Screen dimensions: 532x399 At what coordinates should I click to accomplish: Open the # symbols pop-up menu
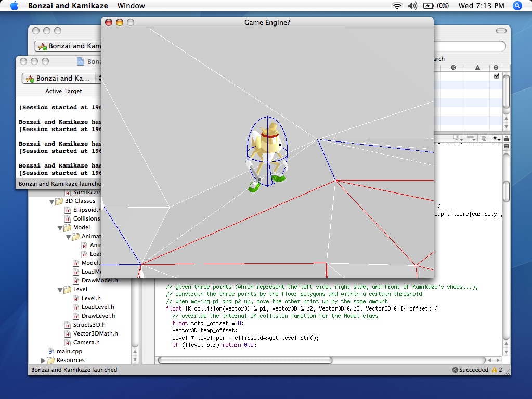coord(496,138)
